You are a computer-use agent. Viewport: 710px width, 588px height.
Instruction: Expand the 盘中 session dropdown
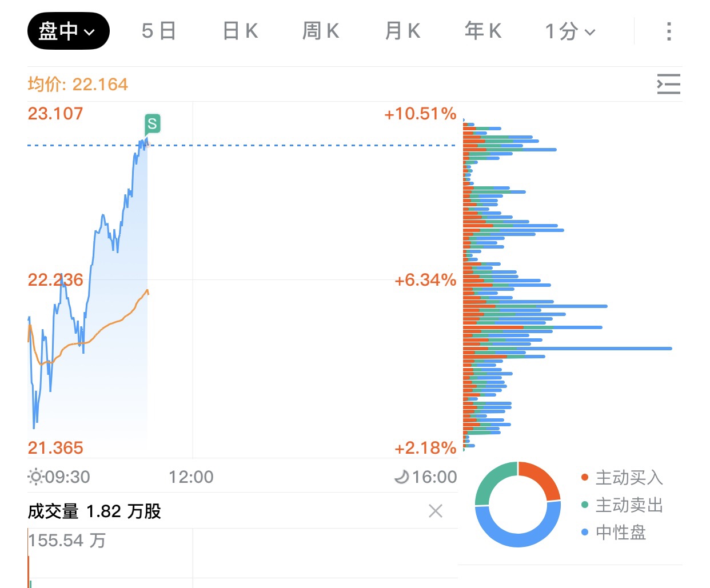pos(68,31)
